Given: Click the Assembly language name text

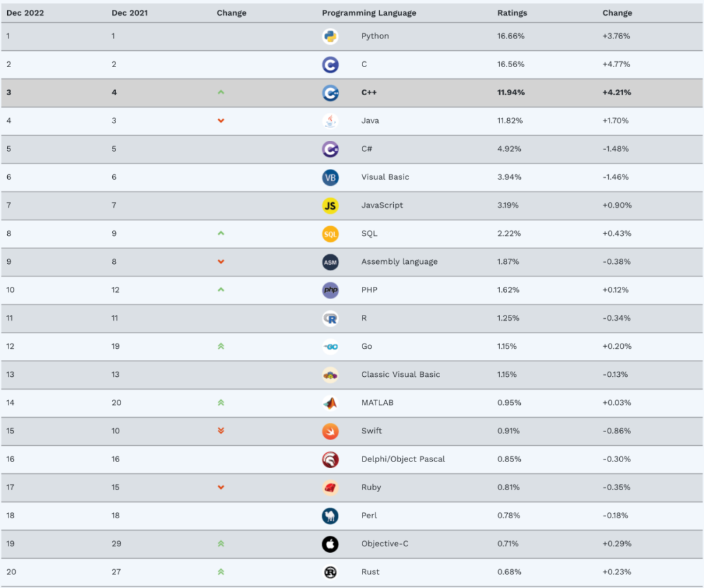Looking at the screenshot, I should [x=399, y=261].
